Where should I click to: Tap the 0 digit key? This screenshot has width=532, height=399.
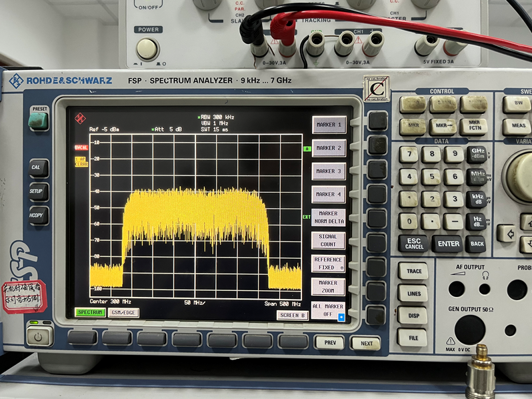click(x=408, y=222)
